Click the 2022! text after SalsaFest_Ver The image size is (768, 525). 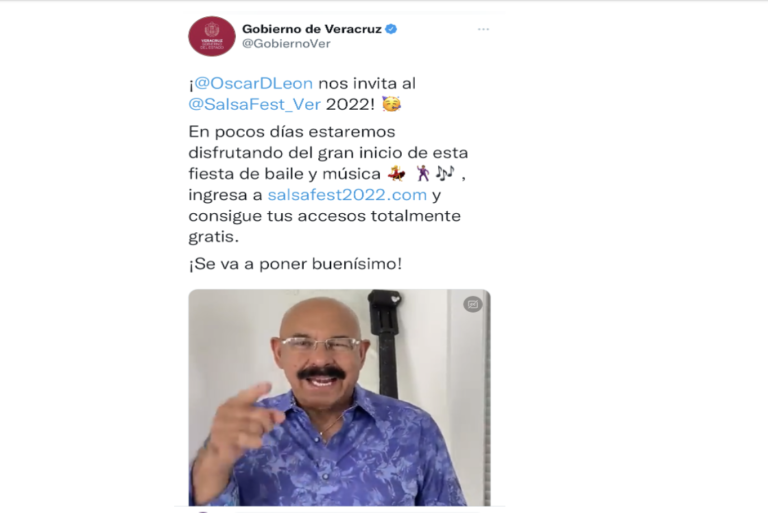pyautogui.click(x=350, y=104)
